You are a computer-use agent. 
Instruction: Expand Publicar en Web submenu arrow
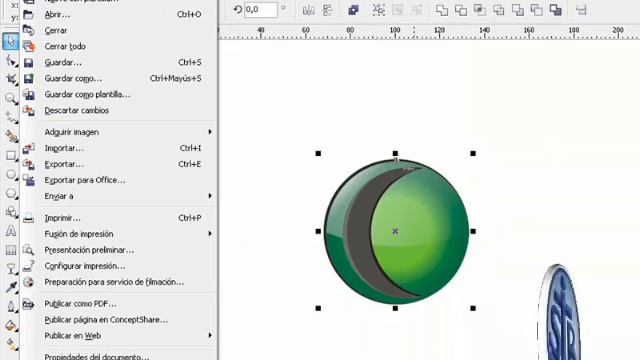point(210,336)
